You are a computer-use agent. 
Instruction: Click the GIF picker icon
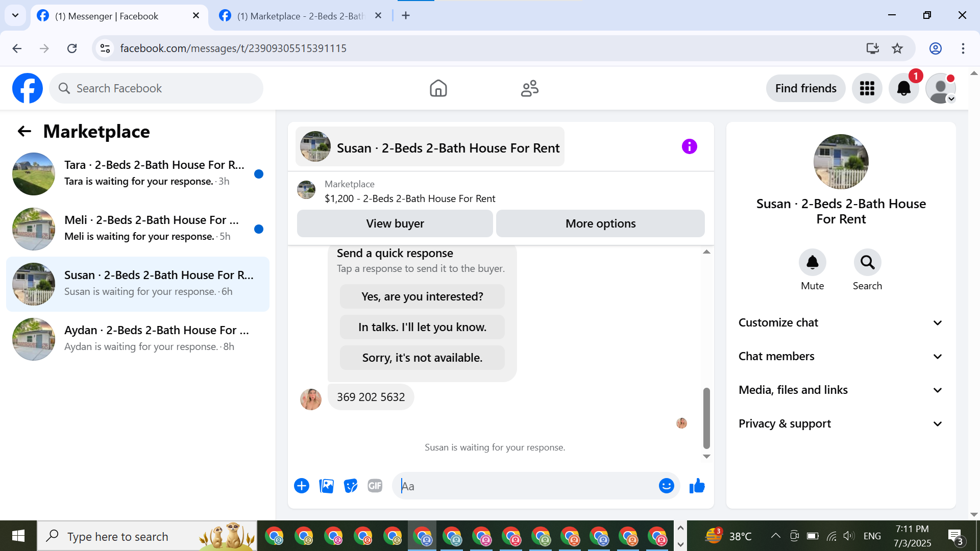(x=375, y=486)
